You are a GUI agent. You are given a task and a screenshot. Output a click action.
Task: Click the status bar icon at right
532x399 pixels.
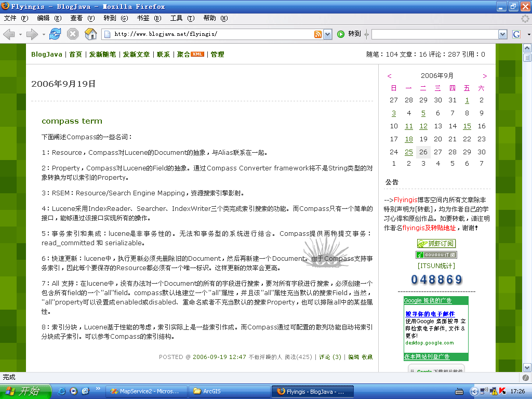(526, 377)
